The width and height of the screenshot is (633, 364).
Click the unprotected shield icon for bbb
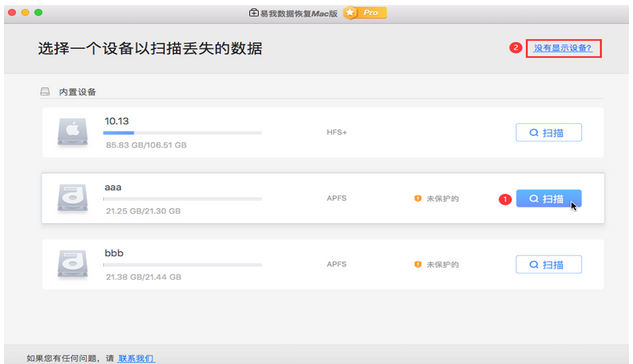[418, 264]
